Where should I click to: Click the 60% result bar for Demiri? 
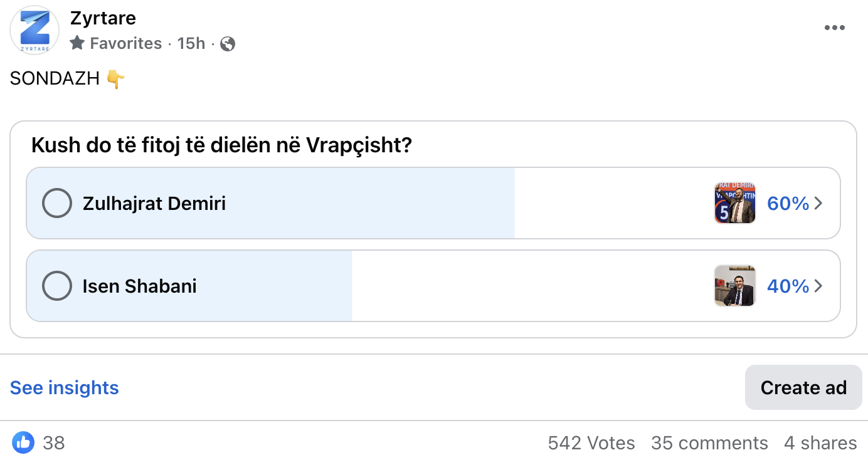(x=433, y=203)
